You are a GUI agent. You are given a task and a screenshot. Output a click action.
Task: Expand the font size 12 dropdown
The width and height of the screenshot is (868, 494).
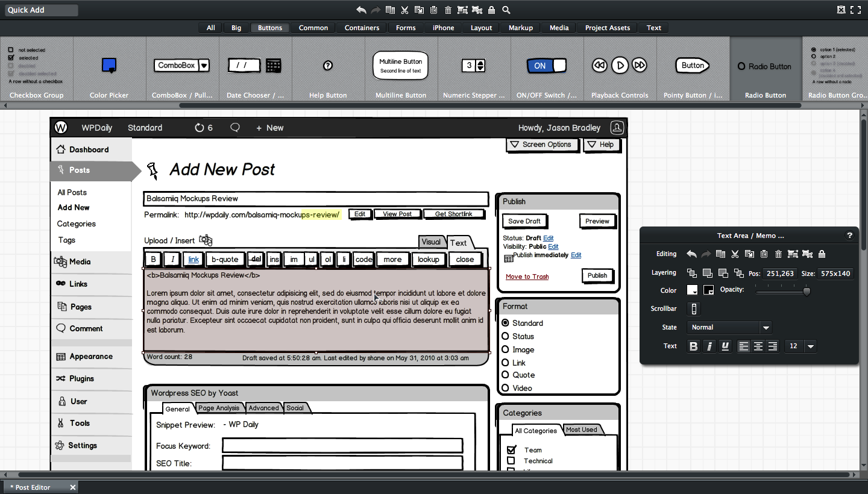tap(810, 346)
